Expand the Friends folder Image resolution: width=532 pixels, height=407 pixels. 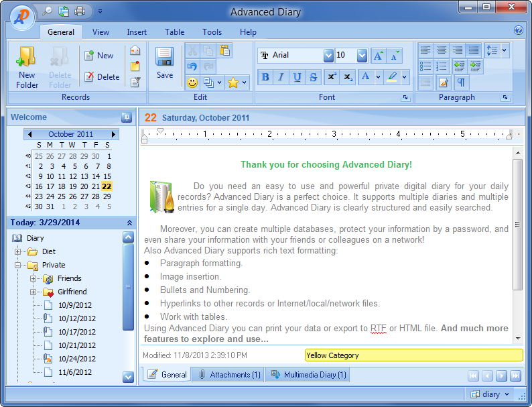pyautogui.click(x=33, y=278)
